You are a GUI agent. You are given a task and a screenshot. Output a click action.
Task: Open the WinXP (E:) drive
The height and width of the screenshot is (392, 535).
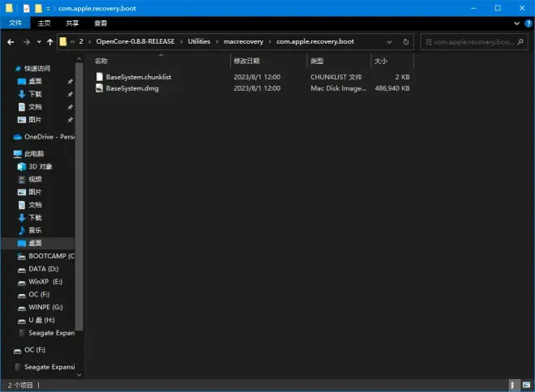tap(45, 282)
